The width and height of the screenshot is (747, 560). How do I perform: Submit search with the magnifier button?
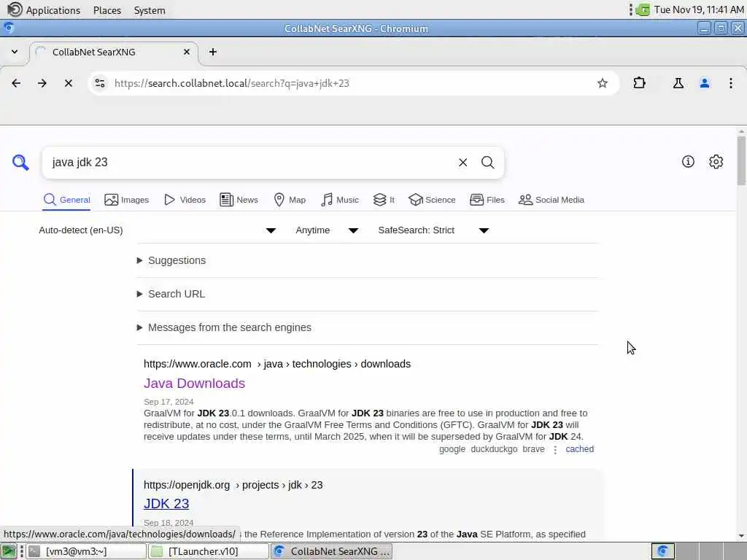(x=487, y=163)
